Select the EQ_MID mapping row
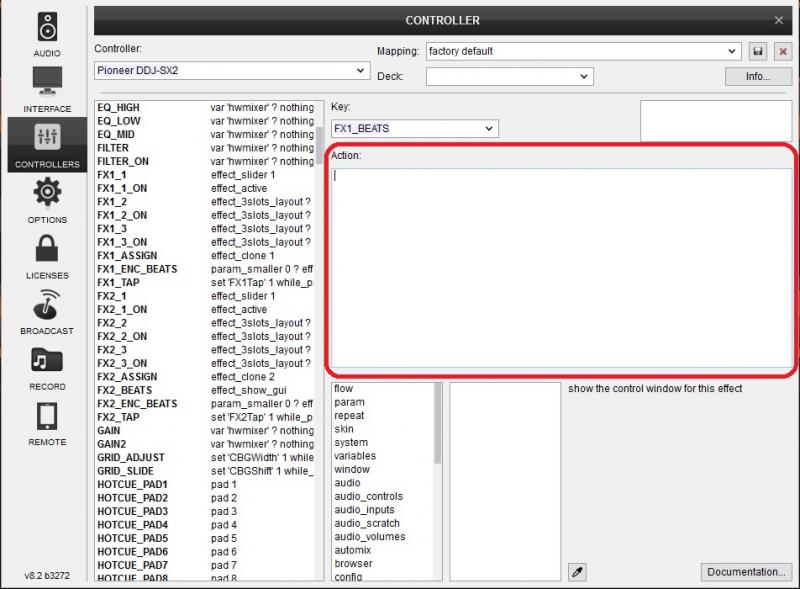Viewport: 800px width, 589px height. click(x=206, y=134)
